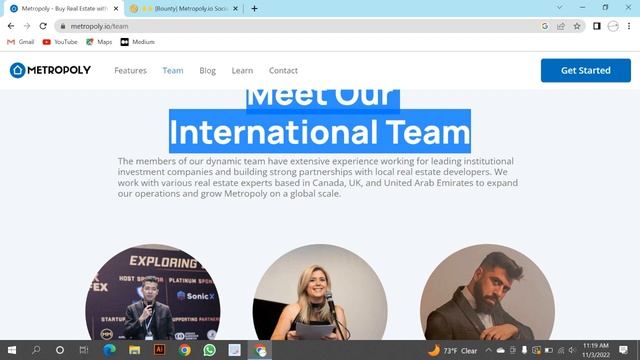Open File Explorer from taskbar
Viewport: 640px width, 360px height.
(x=134, y=350)
